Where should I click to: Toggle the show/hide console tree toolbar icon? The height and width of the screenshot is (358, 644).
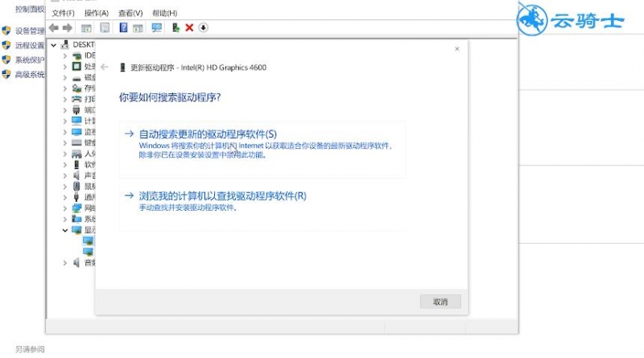(x=86, y=28)
